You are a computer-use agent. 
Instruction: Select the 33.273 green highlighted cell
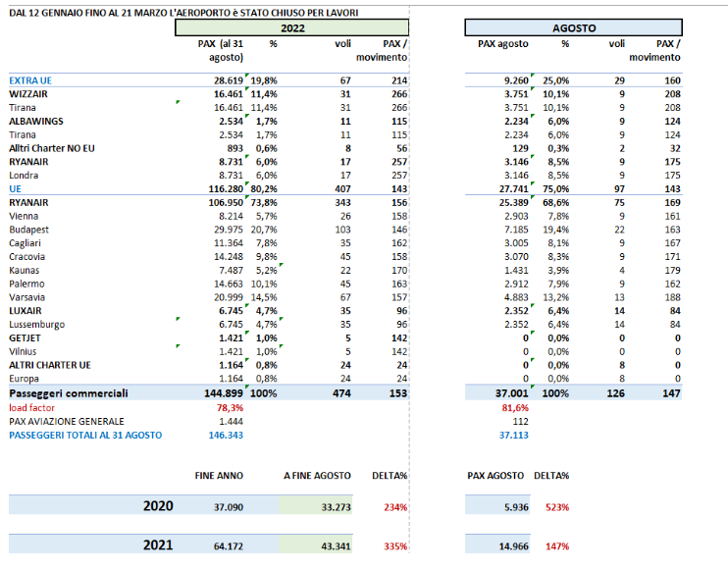(x=316, y=506)
